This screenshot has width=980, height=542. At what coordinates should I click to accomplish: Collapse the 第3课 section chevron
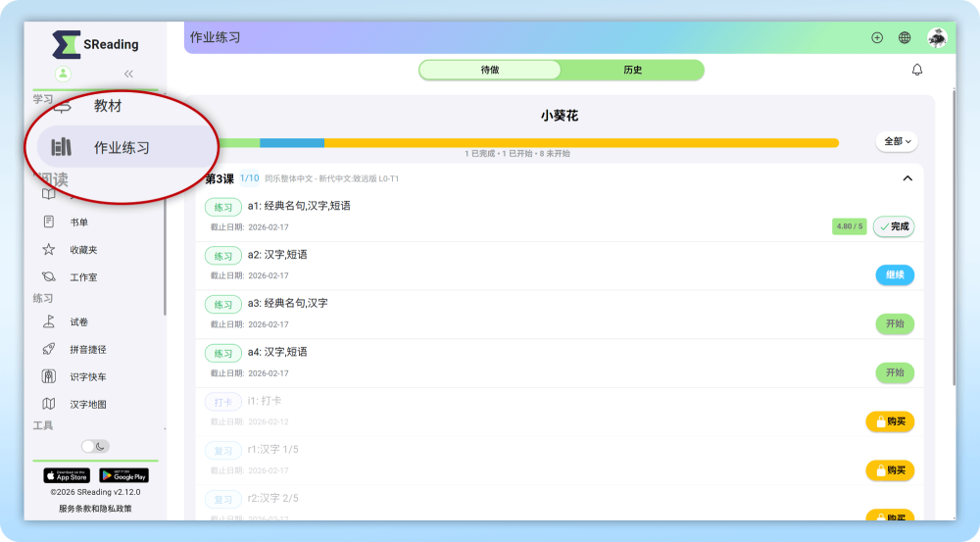(x=907, y=178)
